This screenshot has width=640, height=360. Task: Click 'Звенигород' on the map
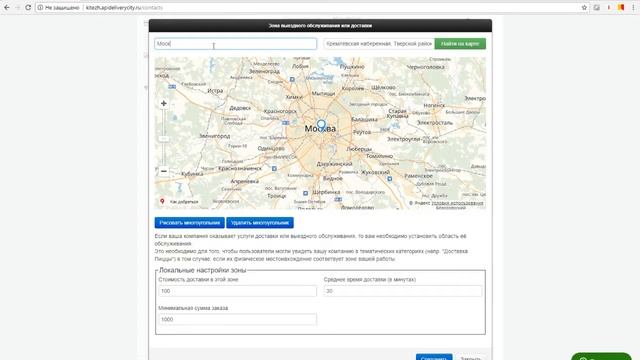[x=215, y=136]
